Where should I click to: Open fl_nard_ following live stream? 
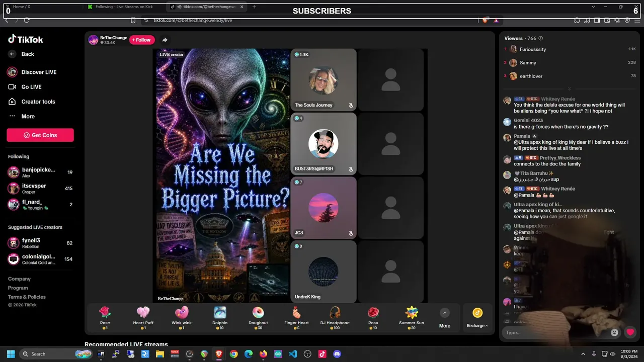[x=40, y=205]
